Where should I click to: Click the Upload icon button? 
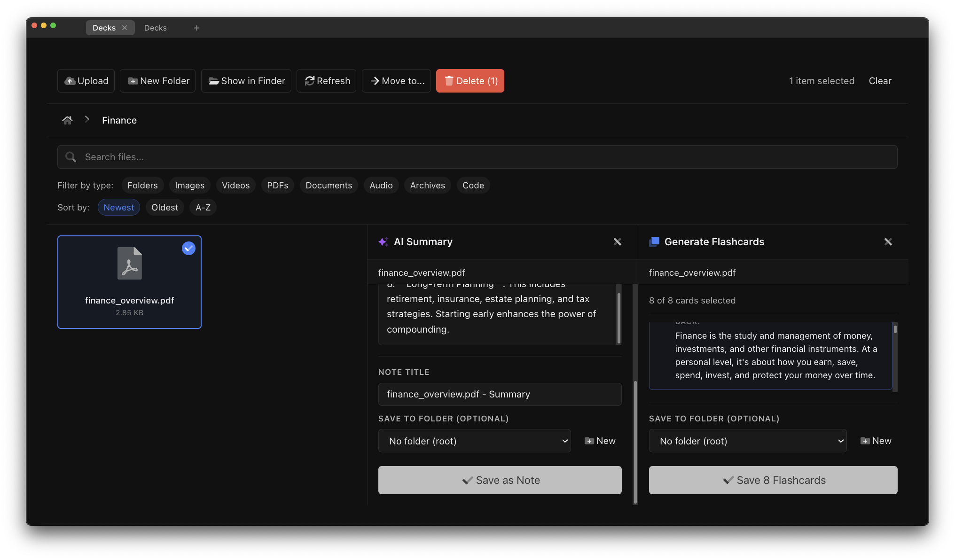click(70, 80)
